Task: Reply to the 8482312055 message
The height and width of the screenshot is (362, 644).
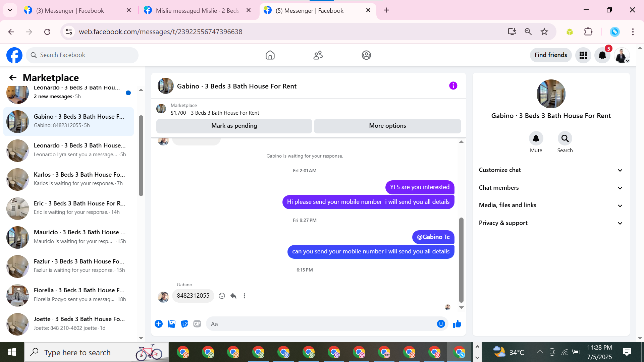Action: click(x=233, y=296)
